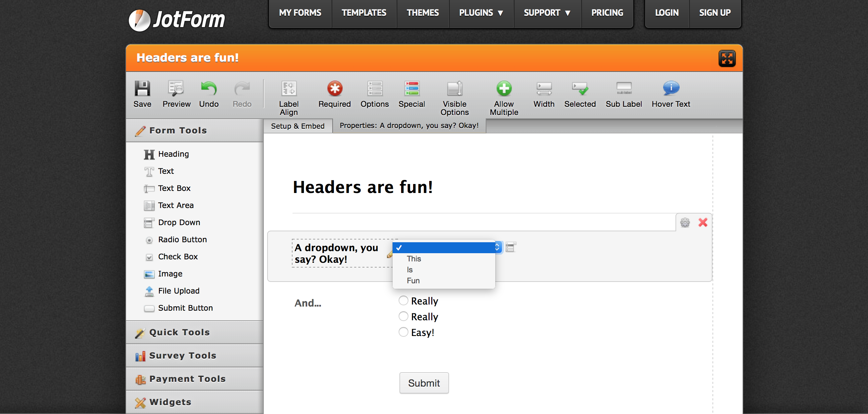
Task: Choose the 'Easy!' radio button
Action: 404,332
